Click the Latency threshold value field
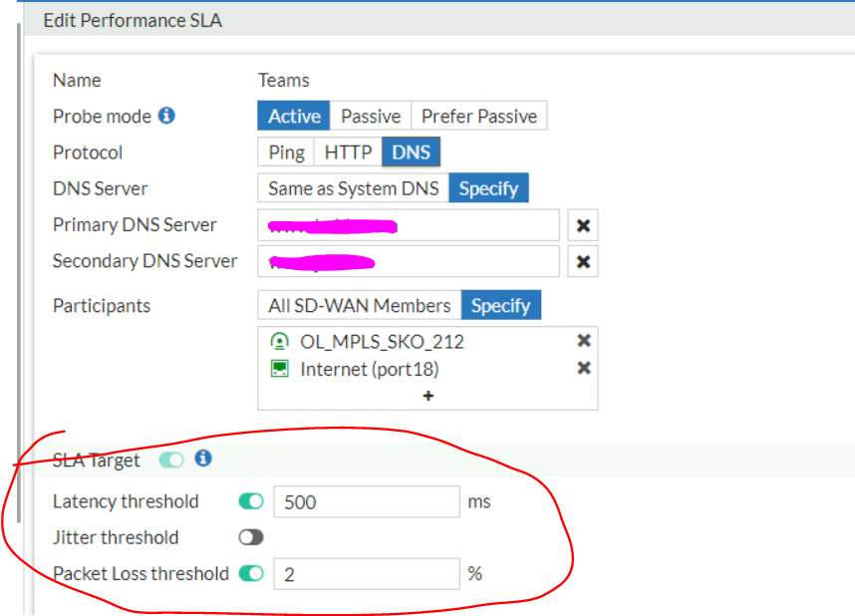The image size is (855, 616). click(x=366, y=502)
